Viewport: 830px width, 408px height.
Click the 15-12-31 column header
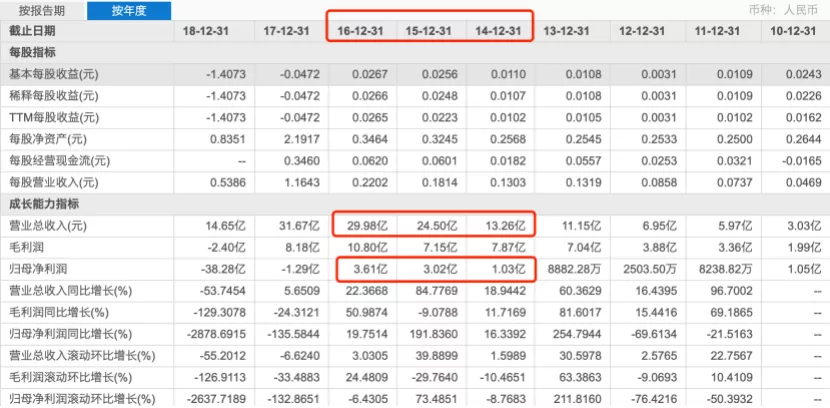[429, 31]
